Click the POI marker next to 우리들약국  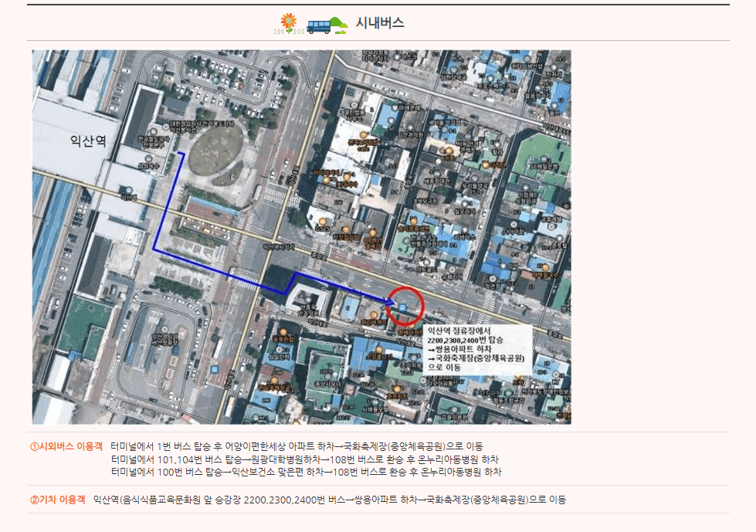pos(473,177)
